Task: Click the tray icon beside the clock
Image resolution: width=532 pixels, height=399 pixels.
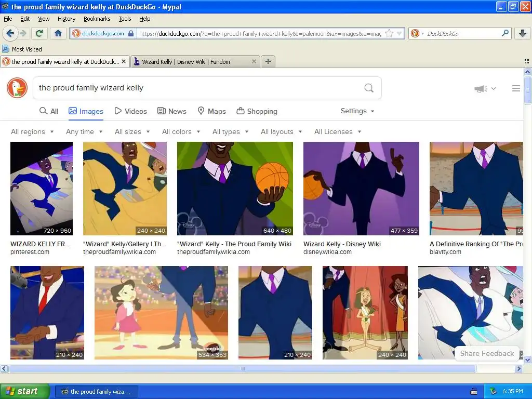Action: click(494, 392)
